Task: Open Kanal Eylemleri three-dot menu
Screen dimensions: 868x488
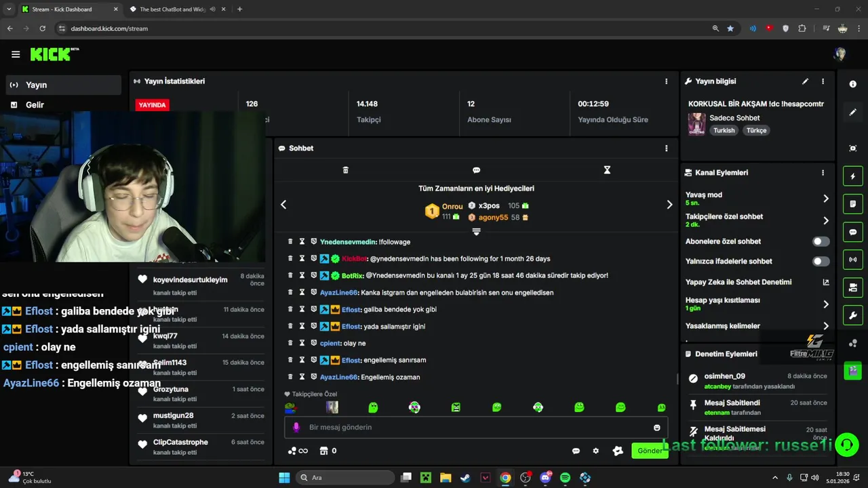Action: tap(823, 173)
